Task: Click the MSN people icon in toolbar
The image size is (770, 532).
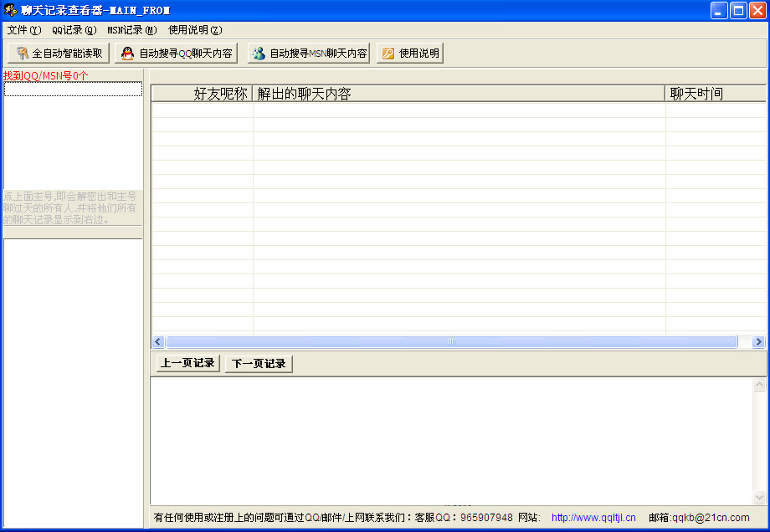Action: pos(259,53)
